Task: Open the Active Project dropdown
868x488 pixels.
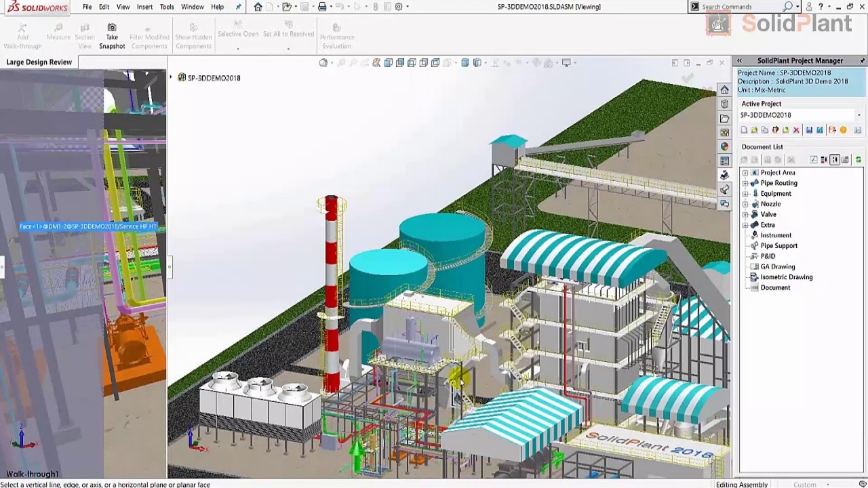Action: [859, 115]
